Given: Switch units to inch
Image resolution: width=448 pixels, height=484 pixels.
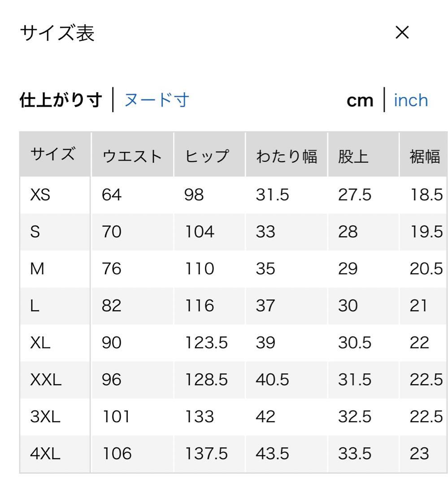Looking at the screenshot, I should coord(411,100).
